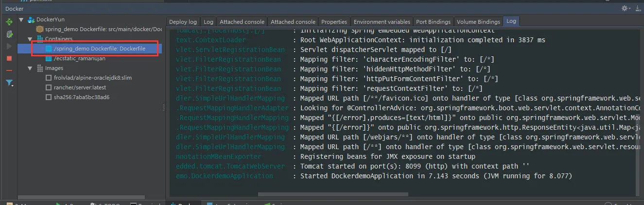Click 'edded.tomcat.TomcatWebServer' logger name in log
644x205 pixels.
point(230,166)
